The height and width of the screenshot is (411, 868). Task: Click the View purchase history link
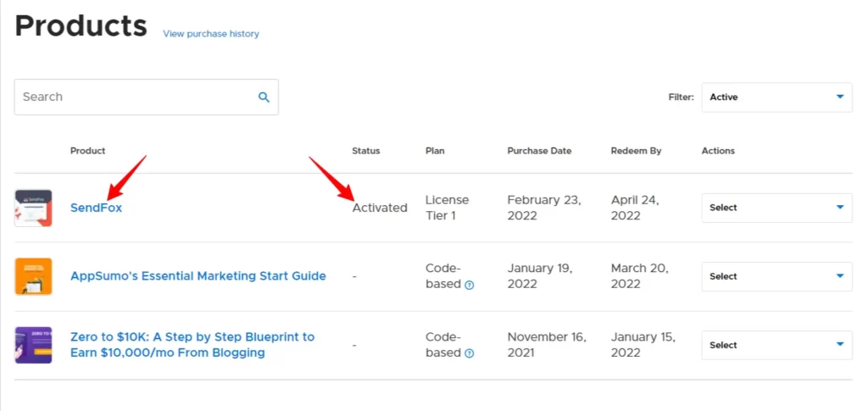pos(211,34)
